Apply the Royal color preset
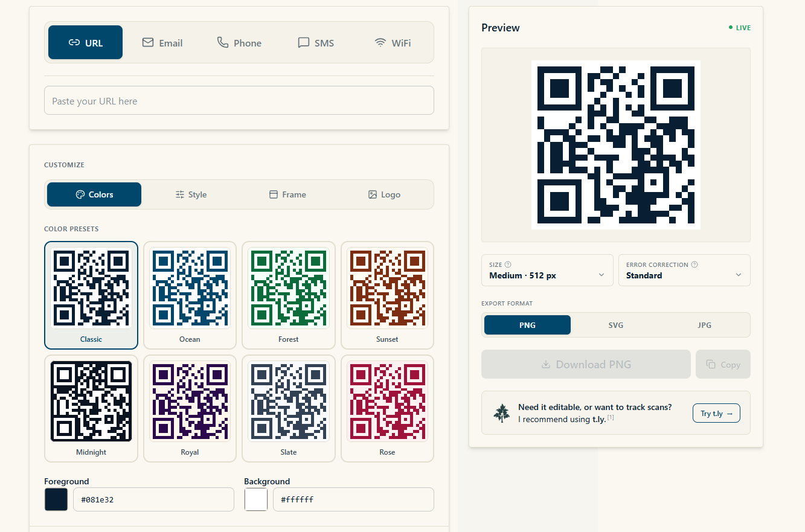The height and width of the screenshot is (532, 805). 190,408
